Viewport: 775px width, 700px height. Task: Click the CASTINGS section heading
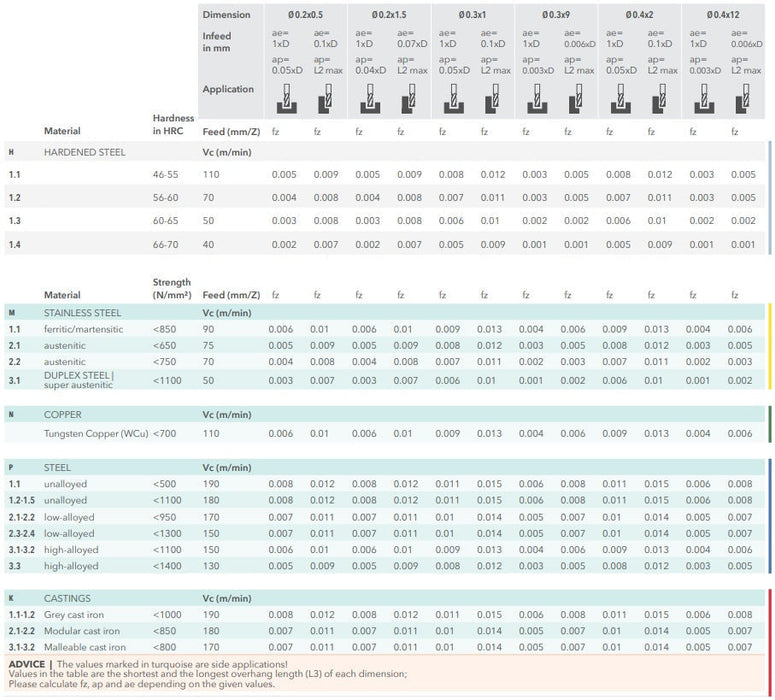click(x=68, y=596)
